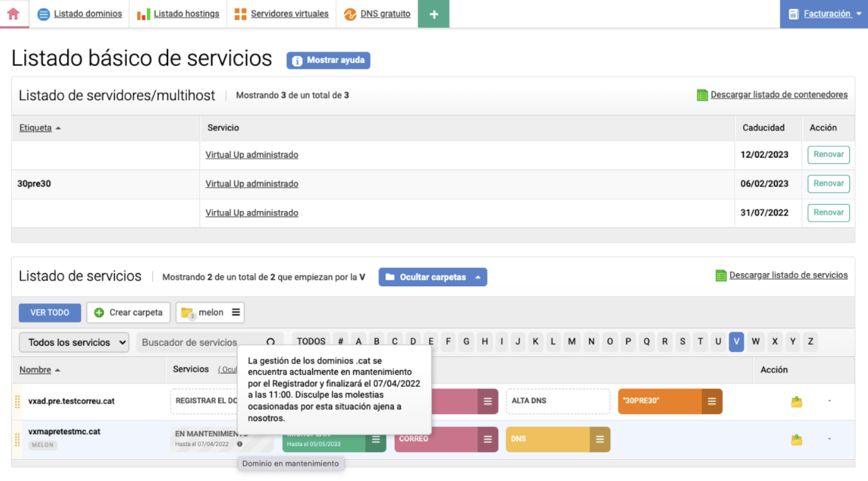Click VER TODO button
868x481 pixels.
(x=50, y=313)
